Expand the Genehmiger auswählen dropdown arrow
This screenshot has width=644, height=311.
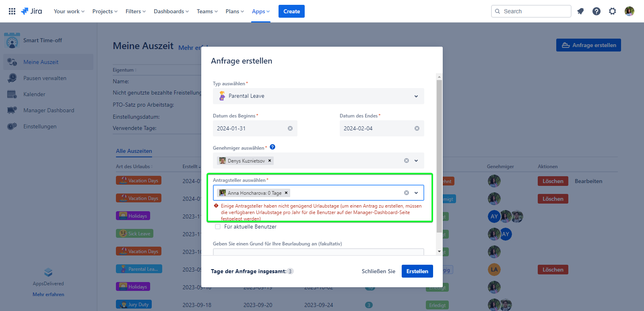point(416,161)
